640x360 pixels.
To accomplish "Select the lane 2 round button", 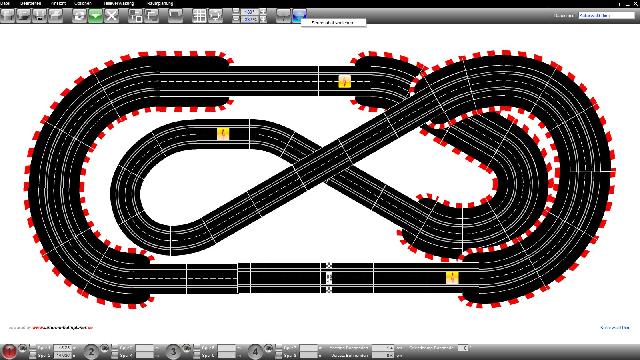I will (x=91, y=351).
